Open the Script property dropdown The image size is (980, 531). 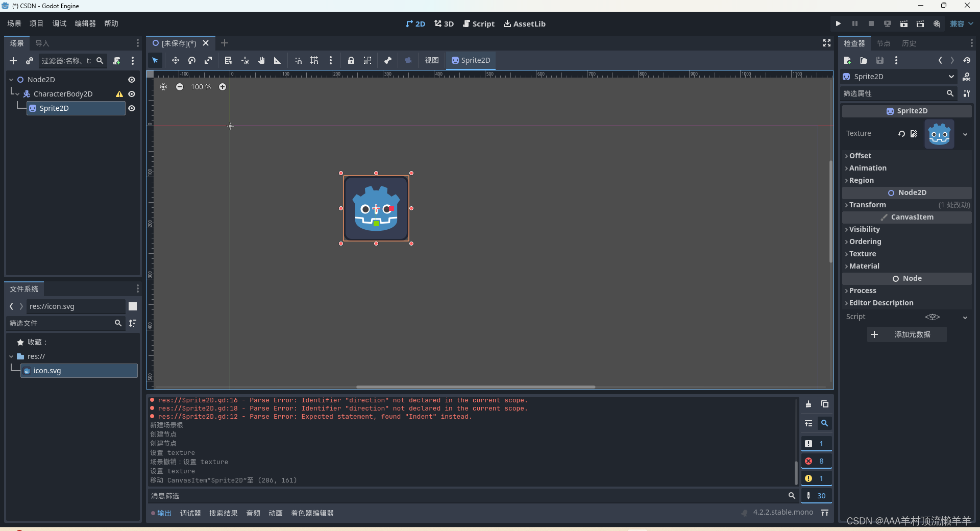965,317
